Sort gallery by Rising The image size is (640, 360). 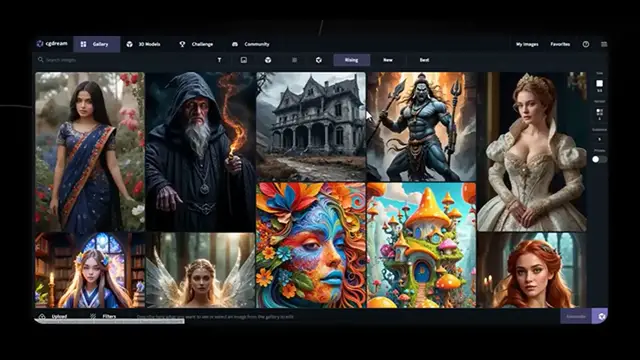(x=351, y=60)
